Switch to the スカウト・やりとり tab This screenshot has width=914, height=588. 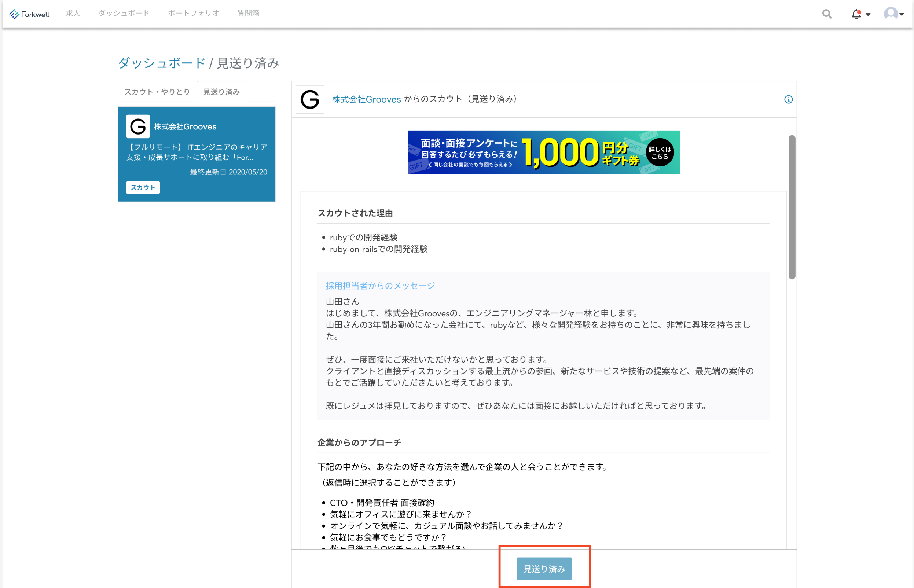[x=157, y=92]
